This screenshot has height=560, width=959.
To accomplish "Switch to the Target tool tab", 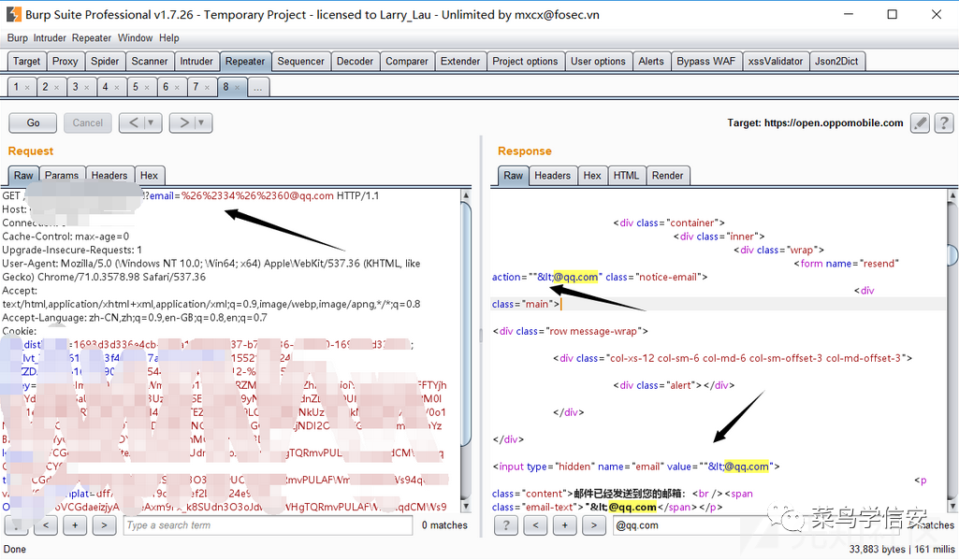I will pos(26,61).
